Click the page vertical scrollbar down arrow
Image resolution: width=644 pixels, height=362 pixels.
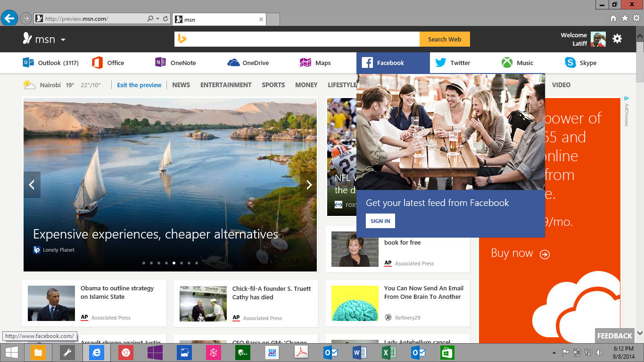(640, 333)
